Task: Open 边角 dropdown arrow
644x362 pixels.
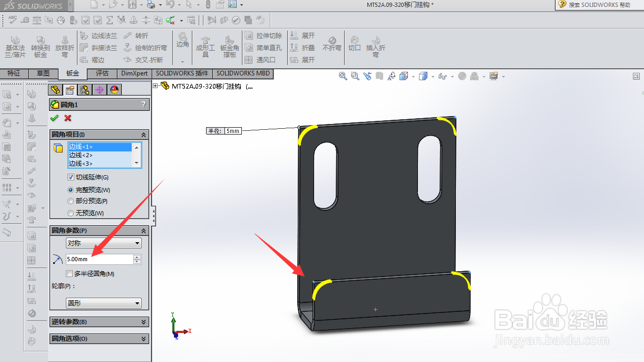Action: [183, 62]
